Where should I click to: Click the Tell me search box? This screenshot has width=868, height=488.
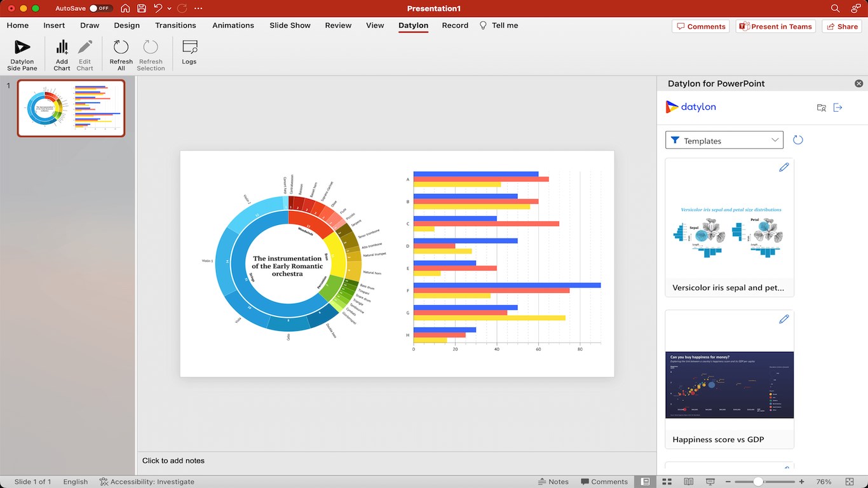[499, 25]
